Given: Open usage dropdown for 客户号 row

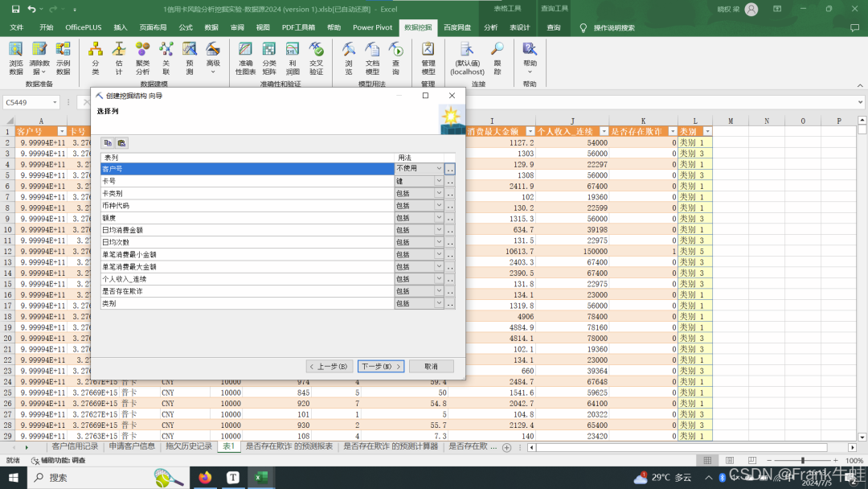Looking at the screenshot, I should [439, 169].
